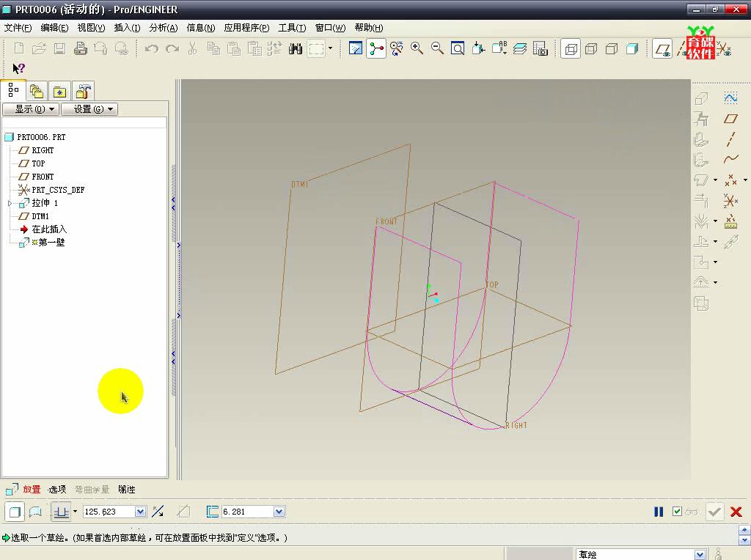Click the datum curve tool in right toolbar
Viewport: 751px width, 560px height.
pyautogui.click(x=730, y=159)
